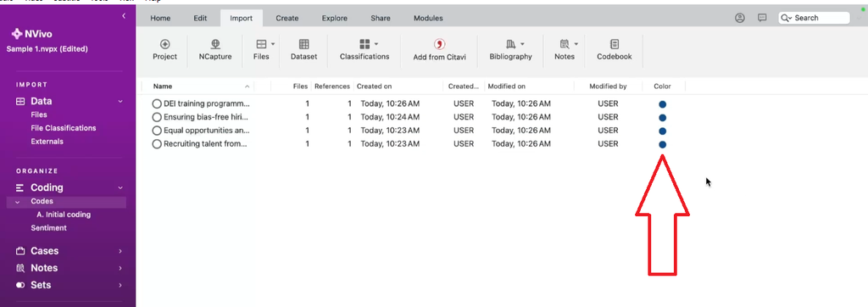Click the Sets sidebar icon

(20, 286)
